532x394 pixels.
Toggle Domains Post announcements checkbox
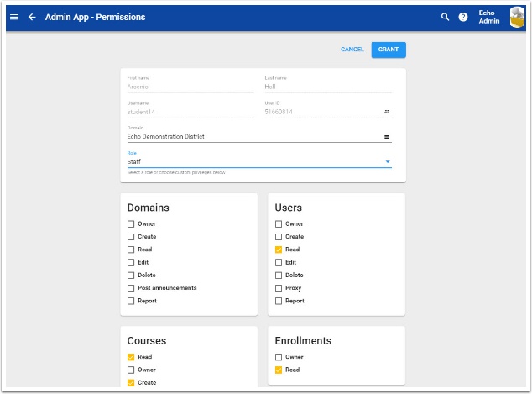pos(131,288)
